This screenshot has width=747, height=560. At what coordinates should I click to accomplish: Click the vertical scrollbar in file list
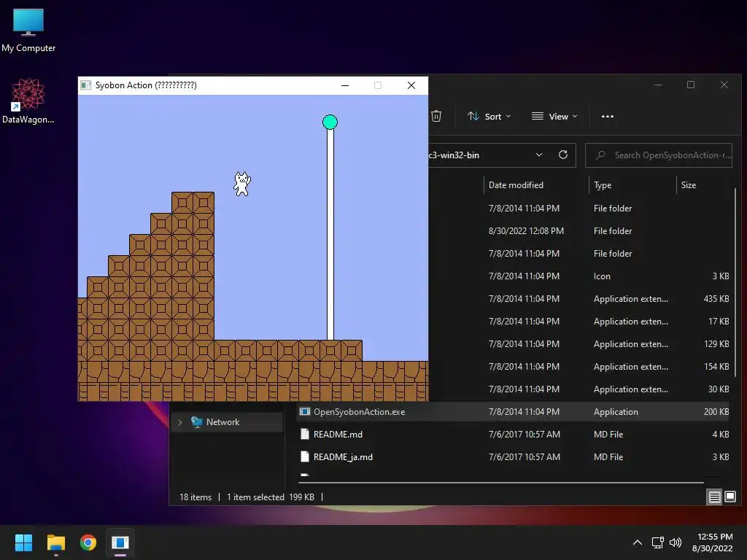[x=735, y=281]
